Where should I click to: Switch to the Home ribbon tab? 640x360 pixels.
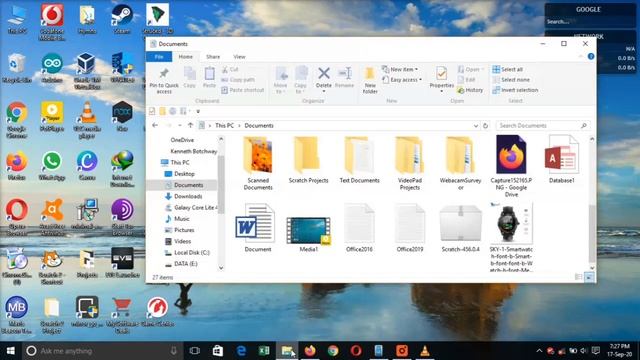click(185, 57)
